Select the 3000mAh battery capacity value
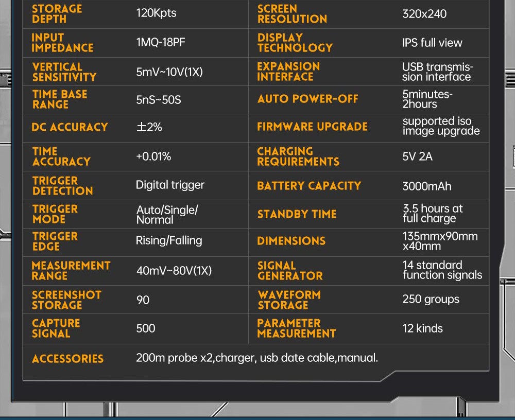 pyautogui.click(x=426, y=186)
